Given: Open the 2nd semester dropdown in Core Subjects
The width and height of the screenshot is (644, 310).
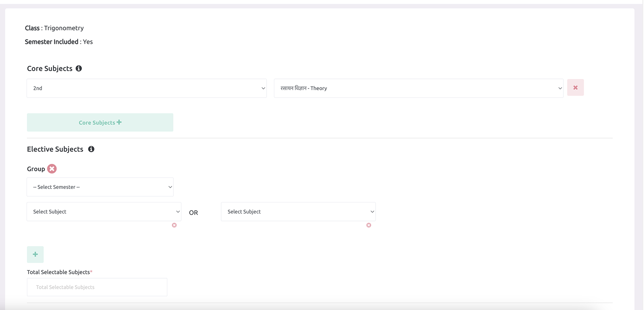Looking at the screenshot, I should tap(146, 88).
